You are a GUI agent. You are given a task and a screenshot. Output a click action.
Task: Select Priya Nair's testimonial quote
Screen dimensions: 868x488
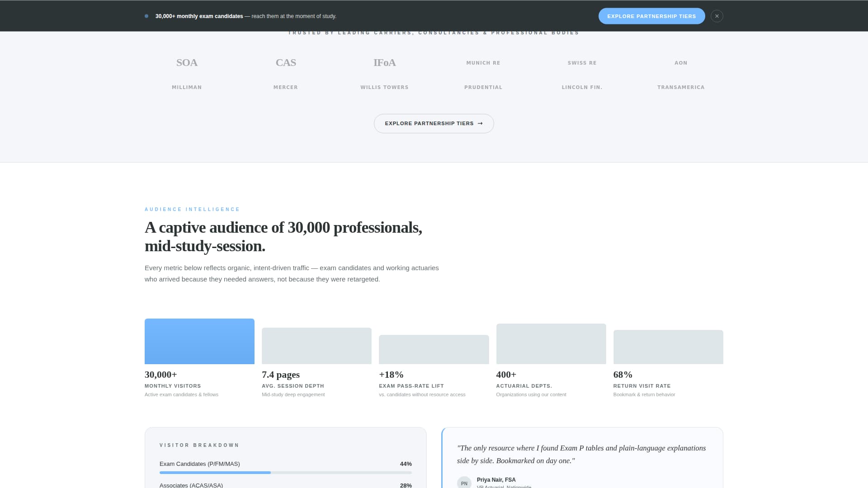(x=581, y=454)
